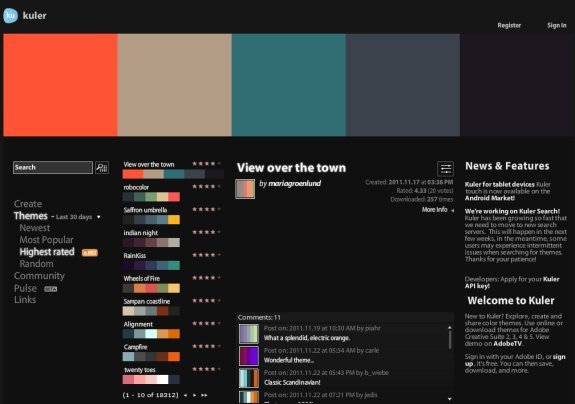
Task: Click b_wiebe's comment theme thumbnail
Action: pos(249,378)
